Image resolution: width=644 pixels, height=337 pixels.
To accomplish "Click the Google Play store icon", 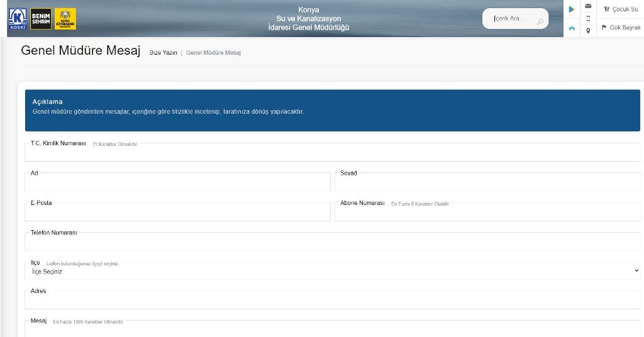I will pyautogui.click(x=572, y=9).
